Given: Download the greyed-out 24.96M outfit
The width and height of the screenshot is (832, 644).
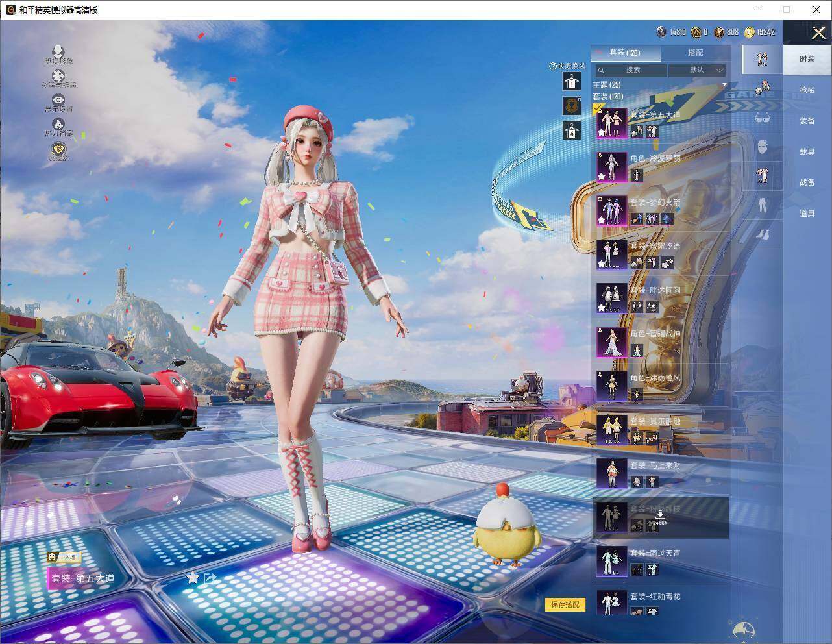Looking at the screenshot, I should coord(659,517).
